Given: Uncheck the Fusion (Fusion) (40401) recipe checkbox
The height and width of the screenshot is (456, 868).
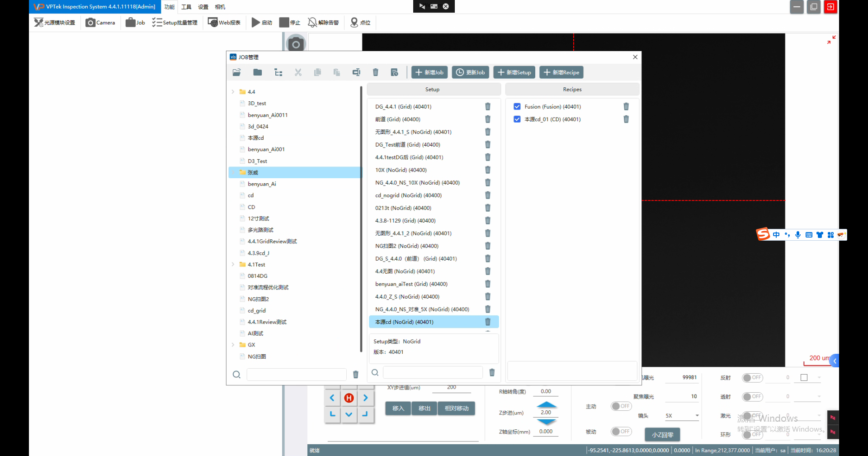Looking at the screenshot, I should click(x=517, y=107).
